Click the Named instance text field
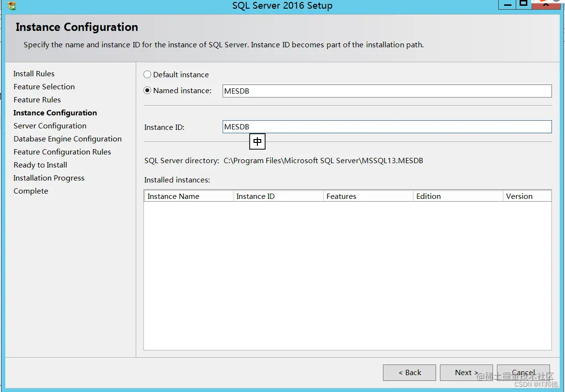The width and height of the screenshot is (565, 392). (387, 91)
